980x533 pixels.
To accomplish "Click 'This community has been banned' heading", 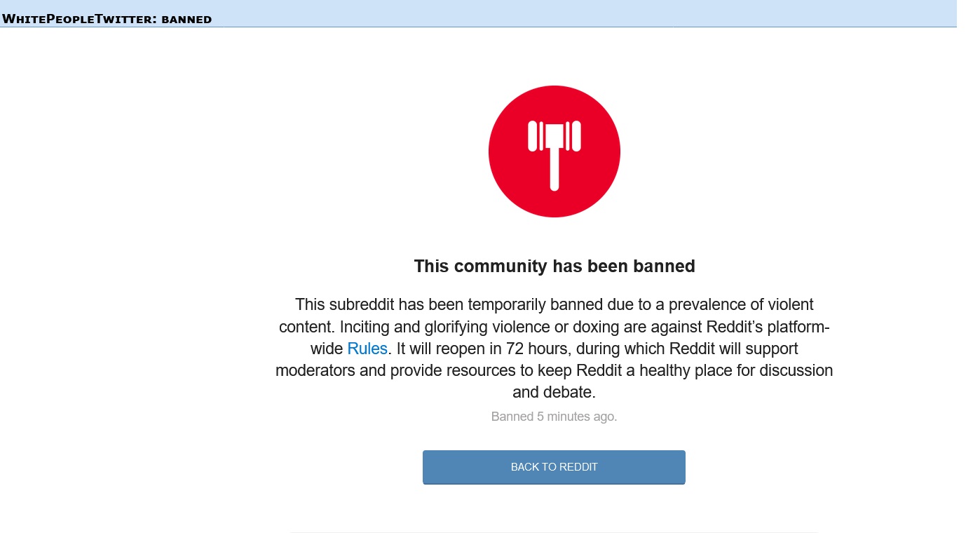I will point(554,266).
